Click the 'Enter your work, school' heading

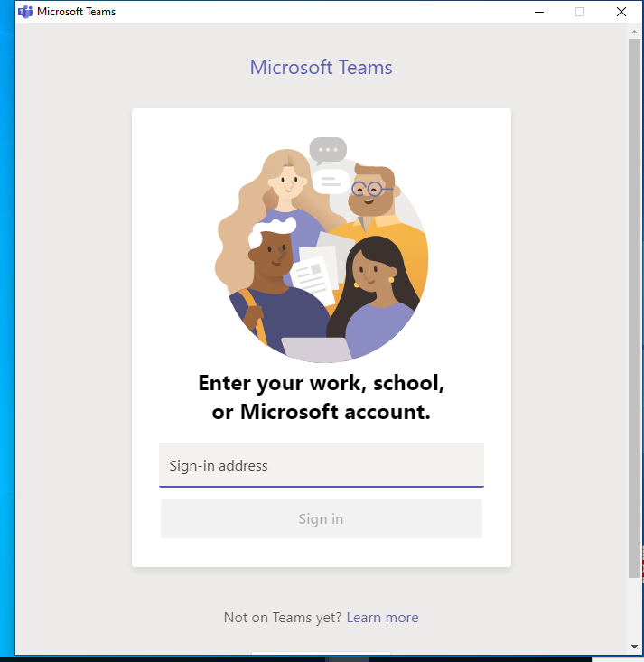[x=322, y=396]
